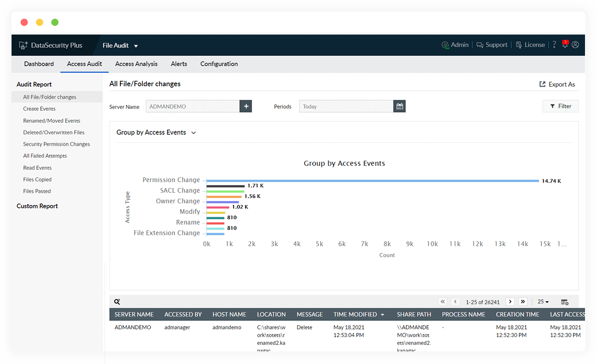Click the Filter button
Viewport: 597px width, 364px height.
click(560, 106)
